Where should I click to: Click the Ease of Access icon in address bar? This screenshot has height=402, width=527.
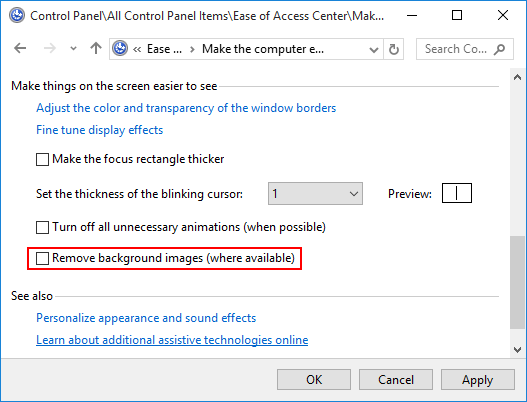point(120,48)
